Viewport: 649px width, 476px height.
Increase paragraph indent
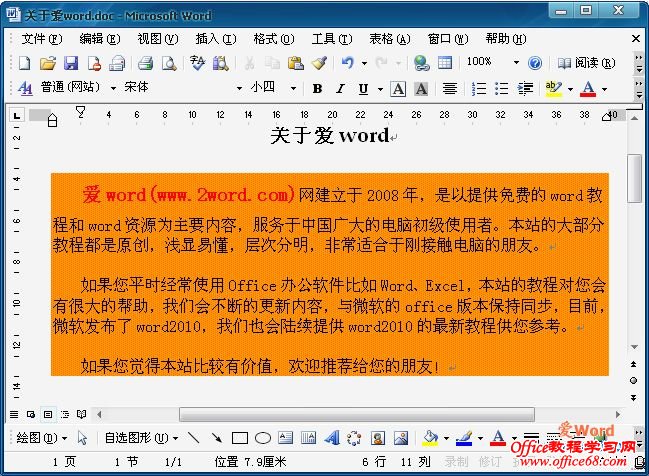pos(525,88)
